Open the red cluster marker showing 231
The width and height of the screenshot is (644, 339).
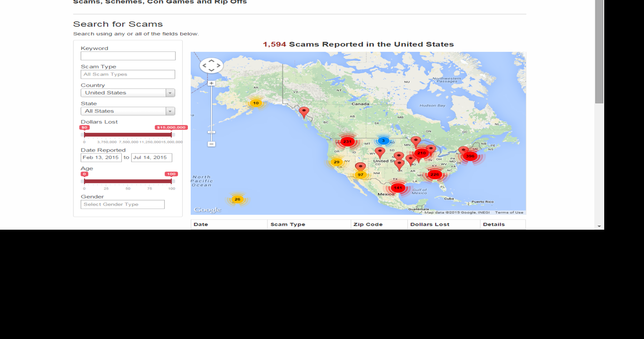coord(347,142)
